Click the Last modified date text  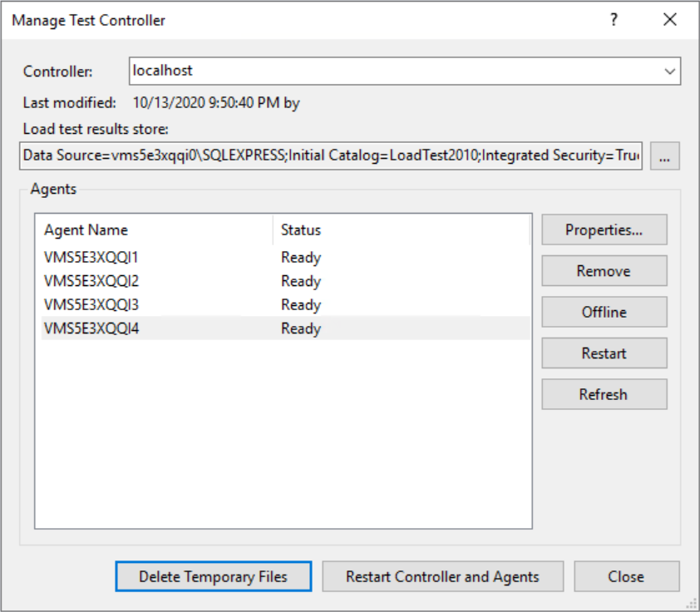[x=216, y=102]
